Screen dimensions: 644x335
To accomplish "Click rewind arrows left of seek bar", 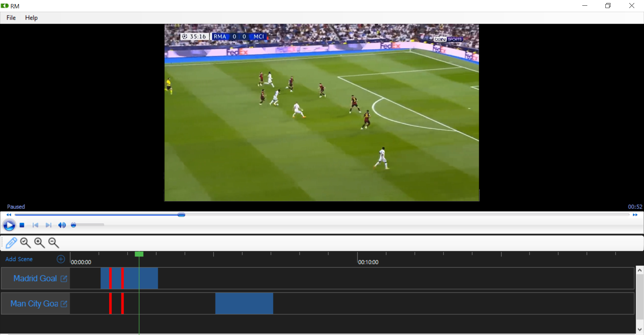I will click(x=9, y=215).
